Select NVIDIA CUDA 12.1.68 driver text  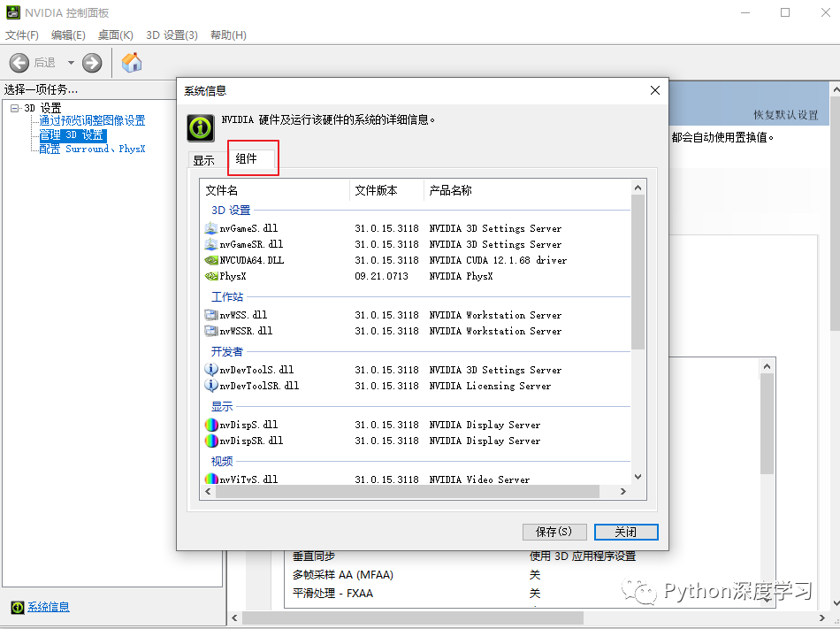tap(498, 260)
